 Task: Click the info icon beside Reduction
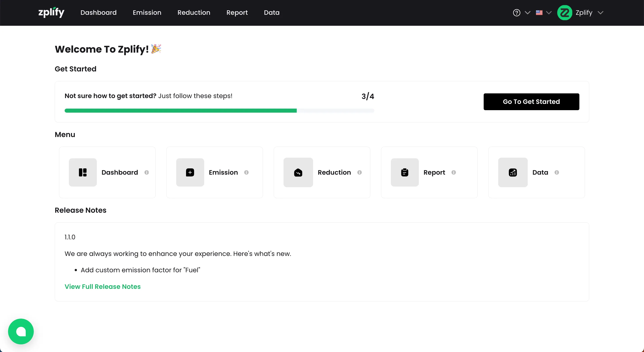[360, 172]
